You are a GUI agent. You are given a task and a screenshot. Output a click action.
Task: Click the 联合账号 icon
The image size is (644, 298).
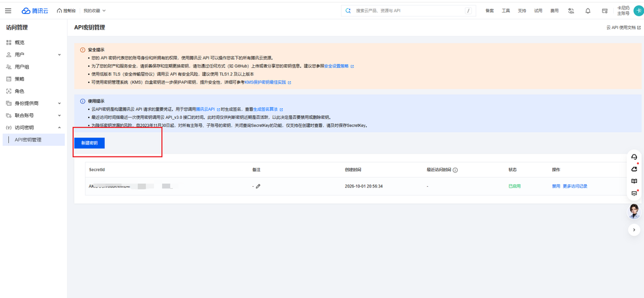(x=9, y=115)
